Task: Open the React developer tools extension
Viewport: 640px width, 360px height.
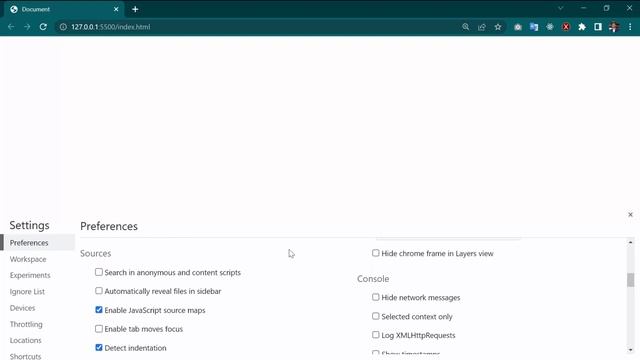Action: point(550,27)
